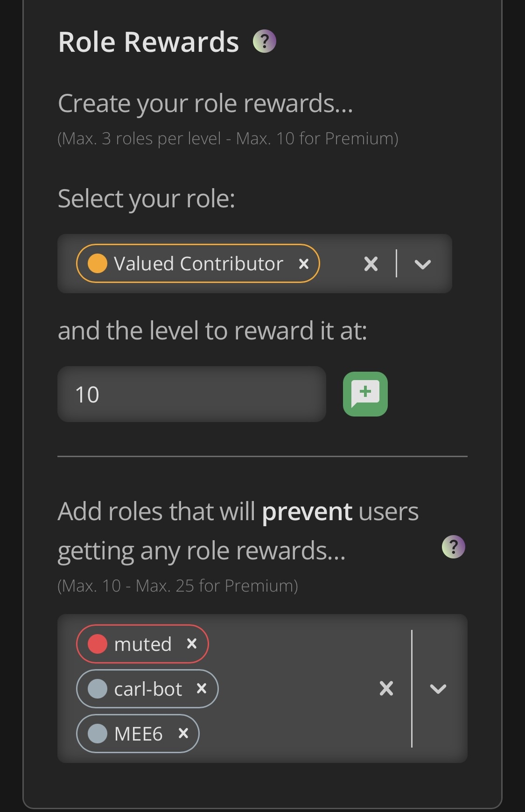Click the gray MEE6 color dot
The image size is (525, 812).
click(98, 734)
